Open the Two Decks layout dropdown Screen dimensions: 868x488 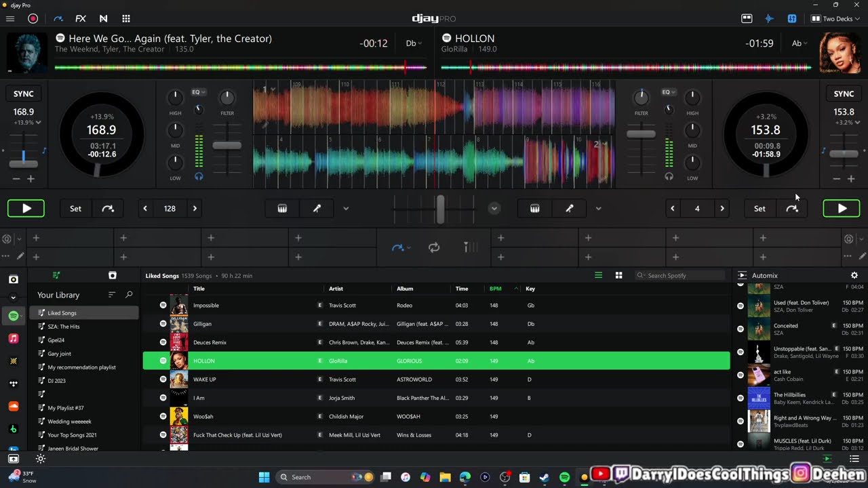835,19
